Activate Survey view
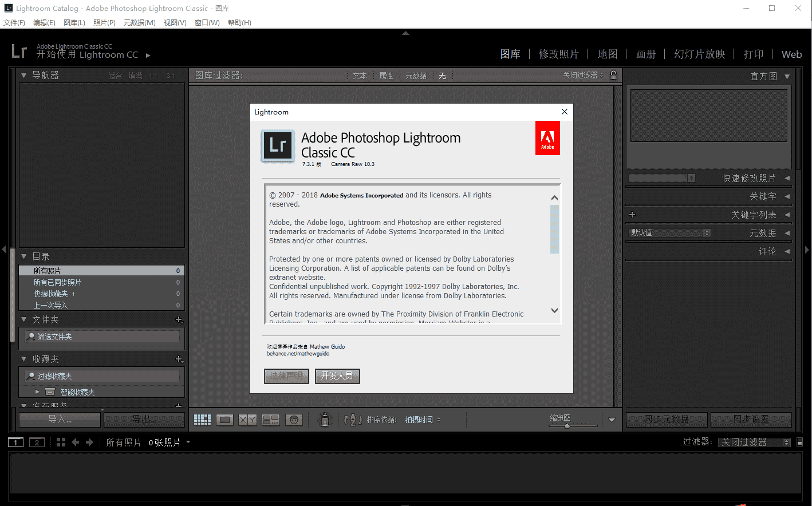The height and width of the screenshot is (506, 812). tap(270, 419)
